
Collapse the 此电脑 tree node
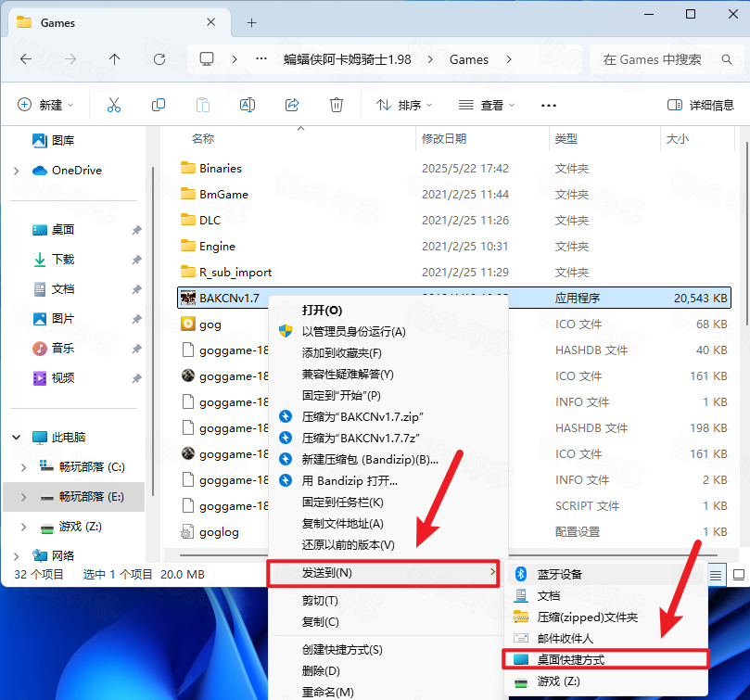tap(17, 437)
